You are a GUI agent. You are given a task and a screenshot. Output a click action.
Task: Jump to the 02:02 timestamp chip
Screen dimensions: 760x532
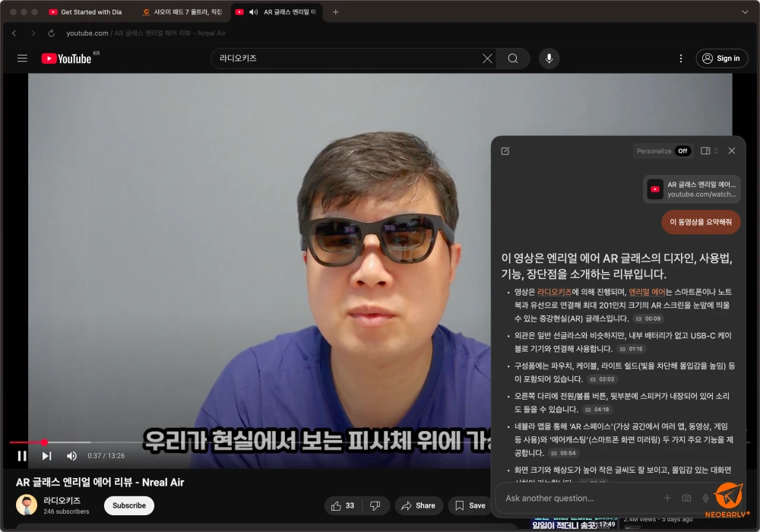tap(602, 379)
